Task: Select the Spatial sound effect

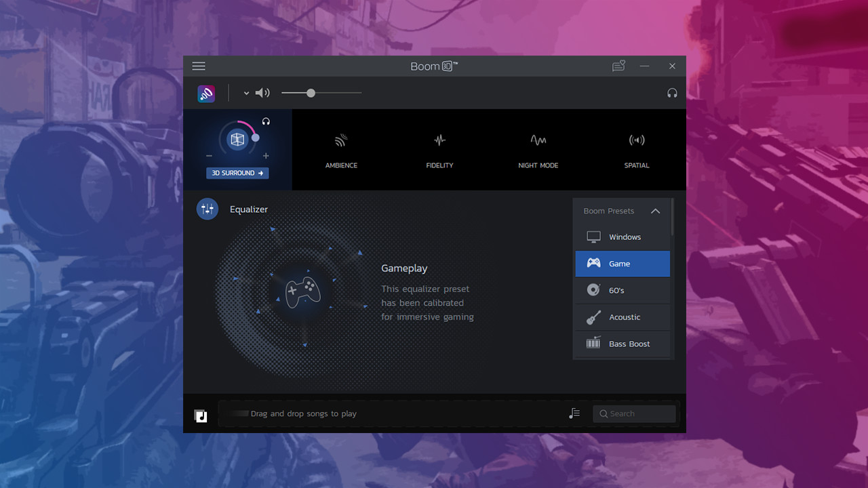Action: click(x=636, y=149)
